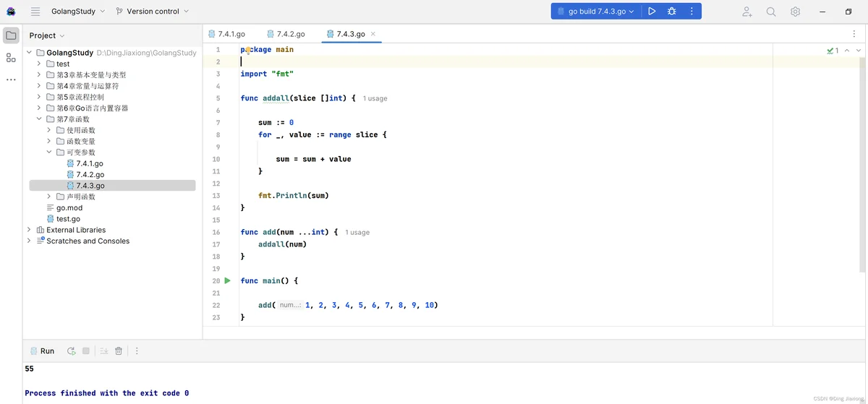Expand the 声明函数 folder

[49, 197]
